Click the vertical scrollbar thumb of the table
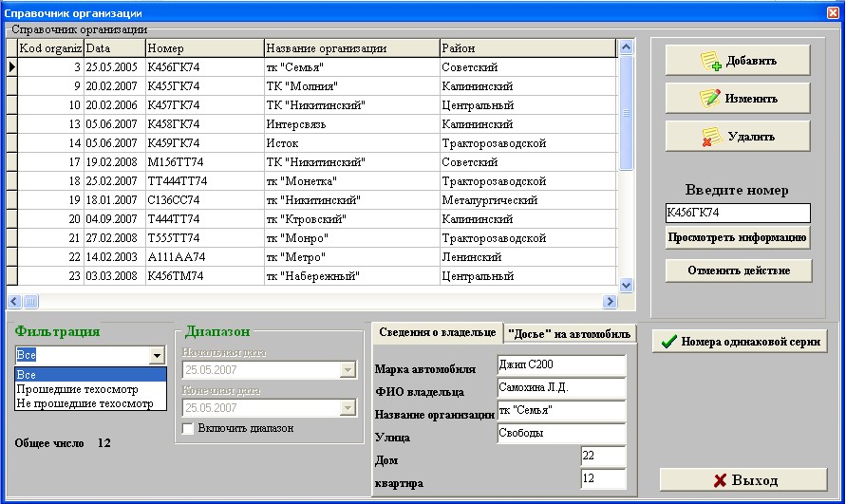The height and width of the screenshot is (504, 846). [626, 113]
